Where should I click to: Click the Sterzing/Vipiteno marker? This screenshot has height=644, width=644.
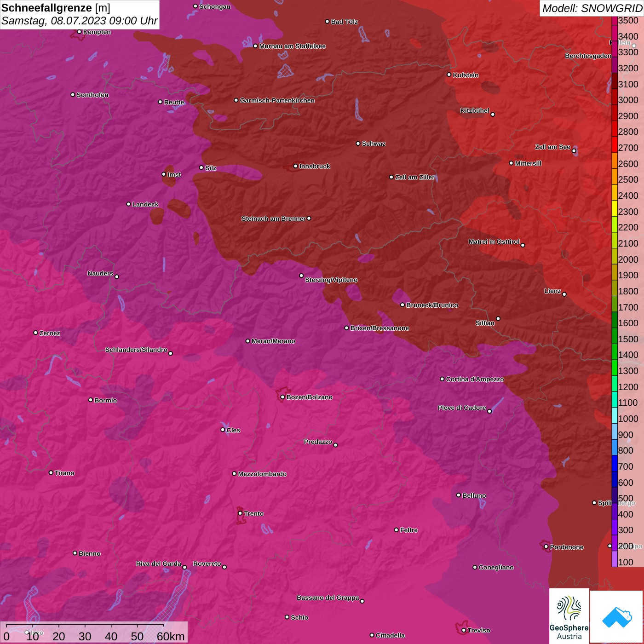301,276
